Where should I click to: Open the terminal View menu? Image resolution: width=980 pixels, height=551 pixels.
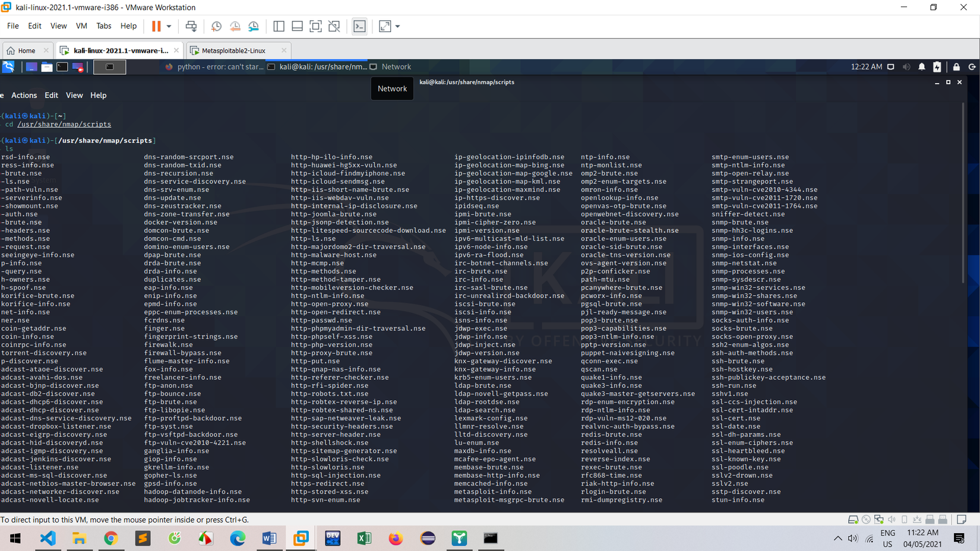(x=74, y=95)
